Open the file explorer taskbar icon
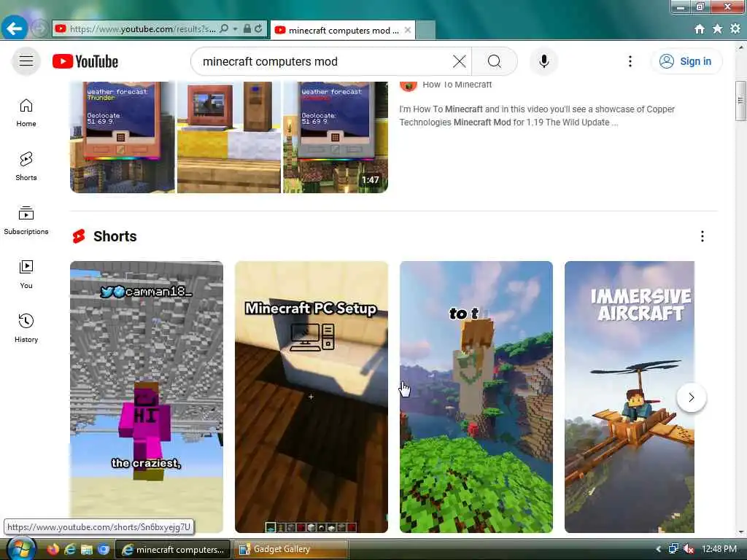 87,550
